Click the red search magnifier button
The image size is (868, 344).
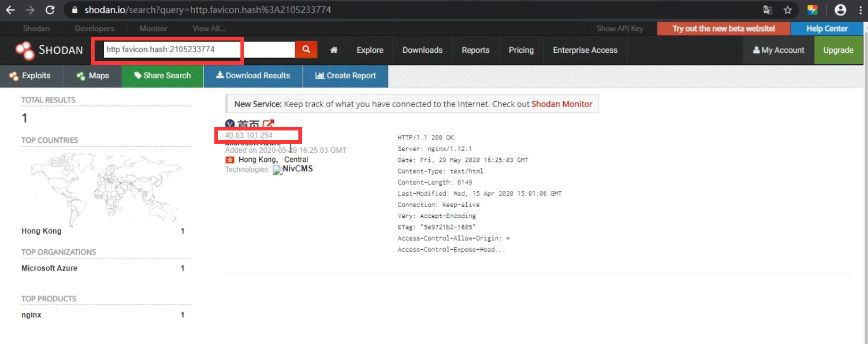(306, 50)
